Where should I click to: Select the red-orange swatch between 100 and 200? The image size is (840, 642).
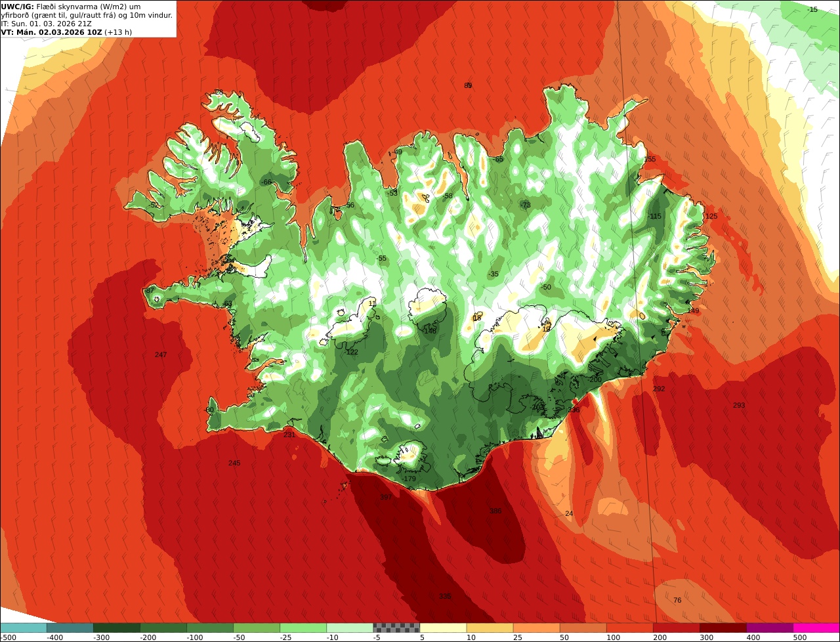(629, 628)
